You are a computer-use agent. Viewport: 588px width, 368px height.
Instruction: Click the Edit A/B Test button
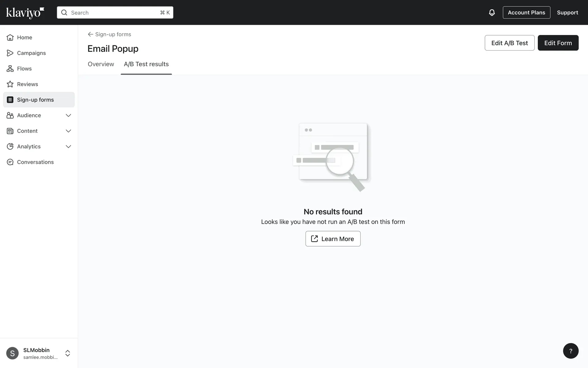pos(509,43)
